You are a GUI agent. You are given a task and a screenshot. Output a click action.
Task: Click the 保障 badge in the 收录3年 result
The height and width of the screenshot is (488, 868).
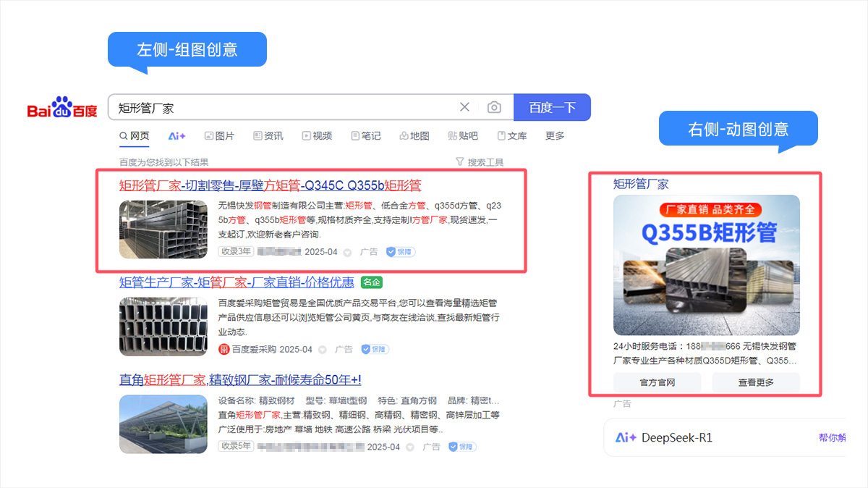click(x=401, y=252)
